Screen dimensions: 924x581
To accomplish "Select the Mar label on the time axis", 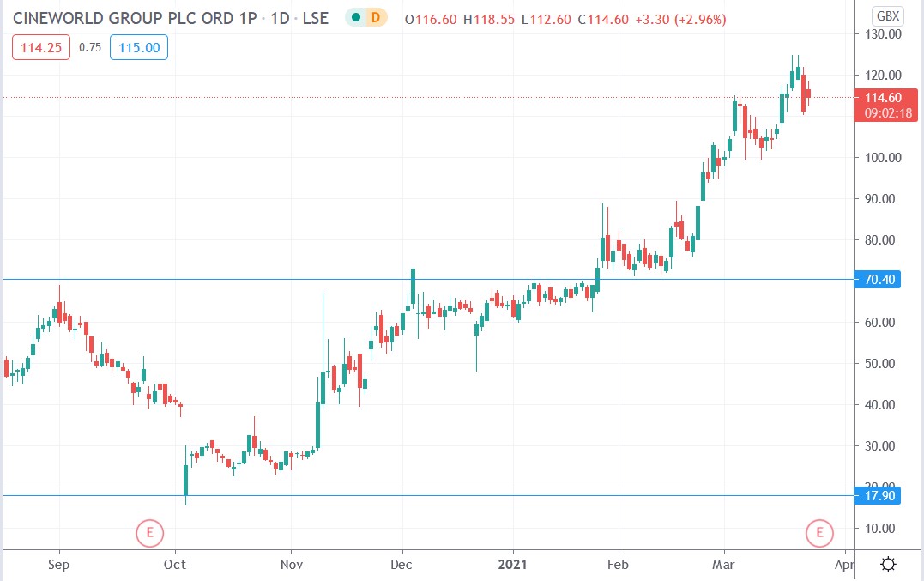I will (724, 565).
